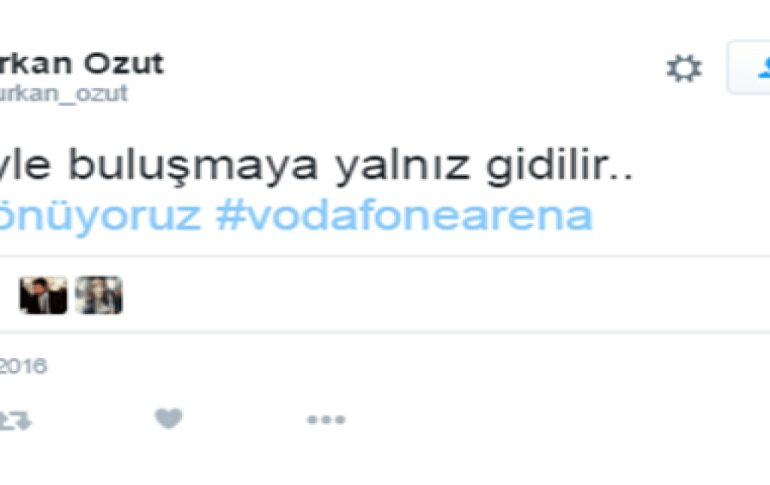The image size is (770, 485).
Task: Click the follow button's outlined box
Action: tap(748, 68)
